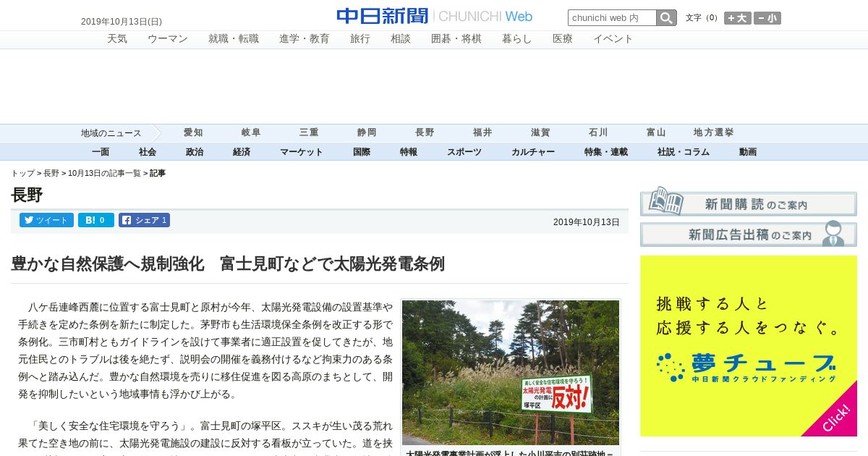Select 静岡 regional news

pos(367,132)
